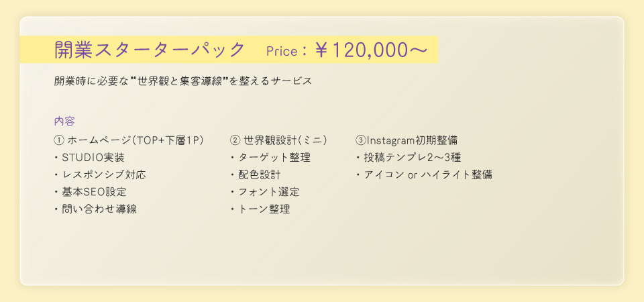The width and height of the screenshot is (644, 302).
Task: Click the service description sentence under the title
Action: click(183, 81)
